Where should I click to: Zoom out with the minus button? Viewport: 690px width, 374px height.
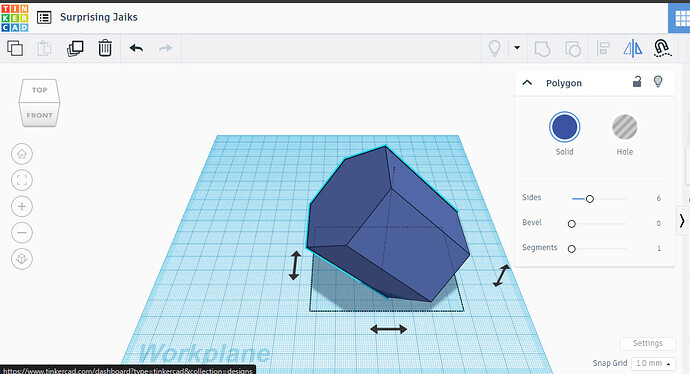tap(22, 232)
